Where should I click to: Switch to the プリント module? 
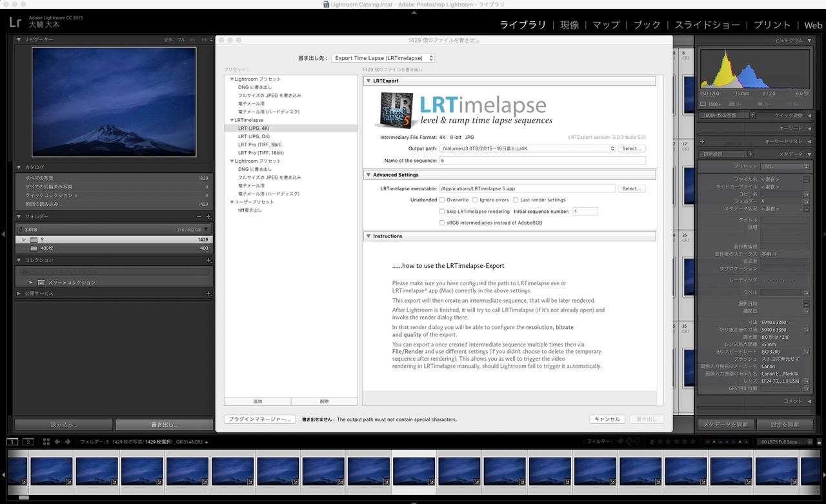coord(772,25)
